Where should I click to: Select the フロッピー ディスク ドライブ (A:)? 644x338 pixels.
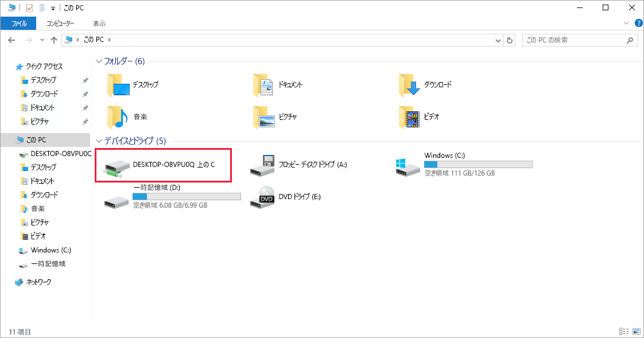298,165
